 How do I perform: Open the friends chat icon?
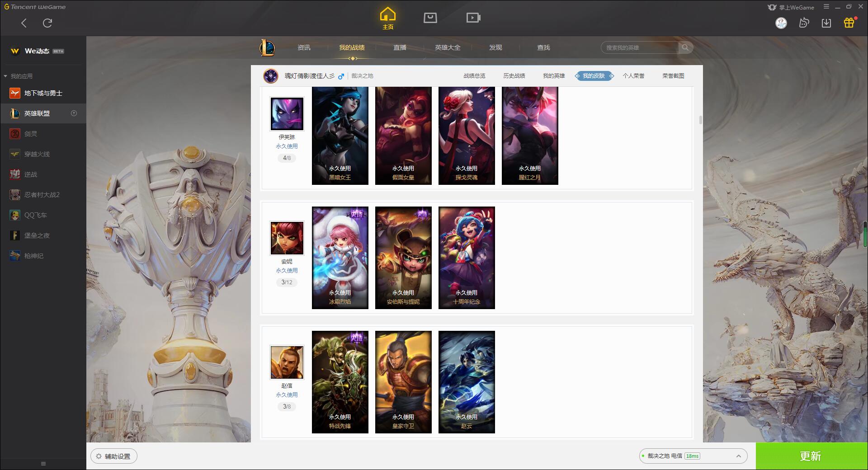[x=804, y=23]
